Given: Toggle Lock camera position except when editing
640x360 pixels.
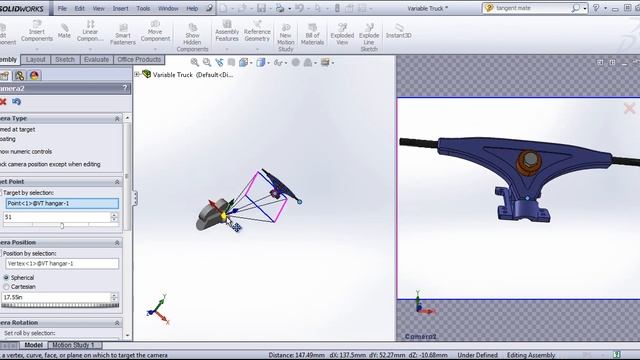Looking at the screenshot, I should point(50,164).
